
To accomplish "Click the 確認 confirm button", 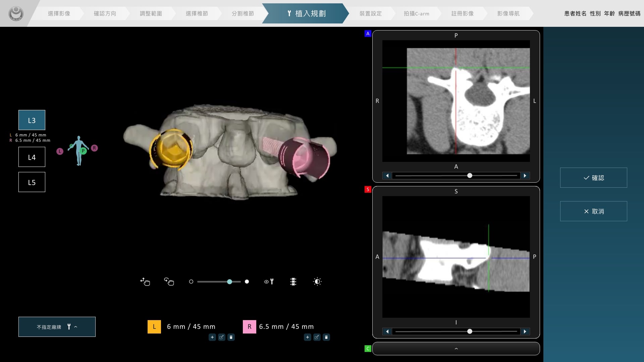I will 593,178.
